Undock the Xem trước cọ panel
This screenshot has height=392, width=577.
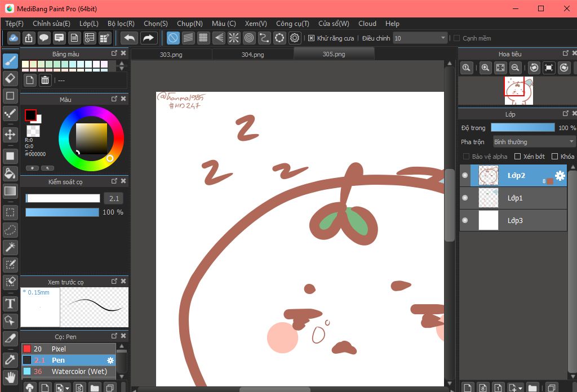tap(114, 281)
